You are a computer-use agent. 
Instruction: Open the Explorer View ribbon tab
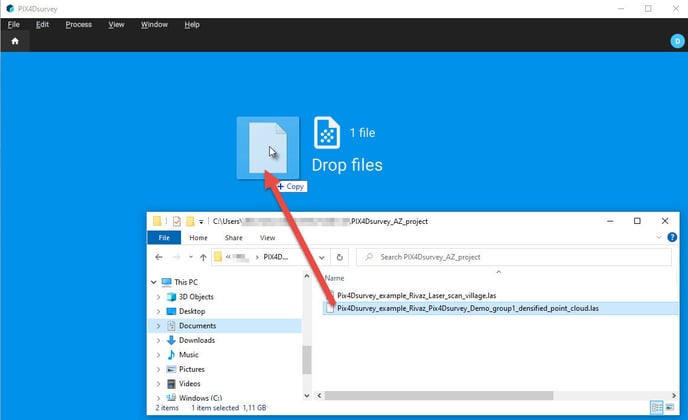point(267,238)
